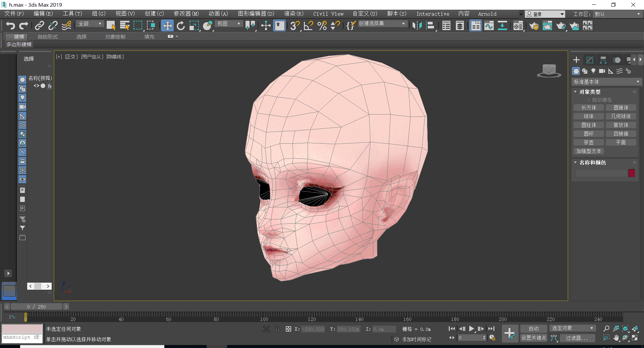The height and width of the screenshot is (348, 644).
Task: Open the crimson object color swatch
Action: point(632,173)
